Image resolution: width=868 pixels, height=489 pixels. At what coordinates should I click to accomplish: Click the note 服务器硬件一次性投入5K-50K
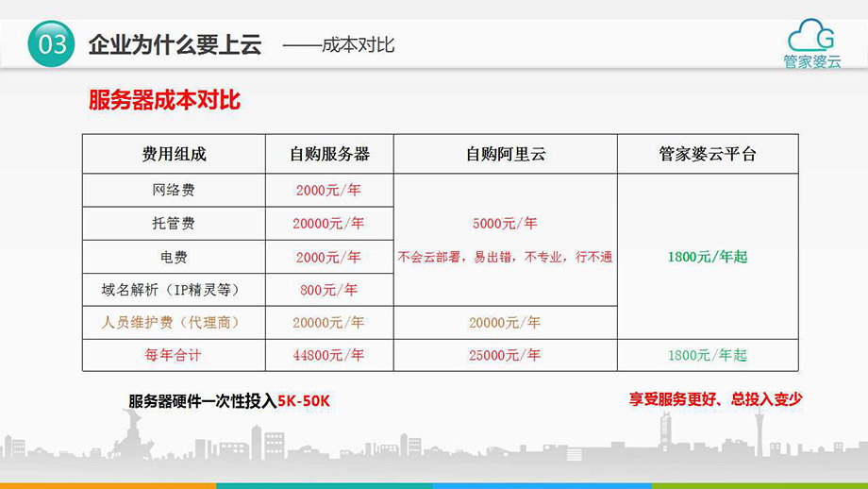pos(229,401)
